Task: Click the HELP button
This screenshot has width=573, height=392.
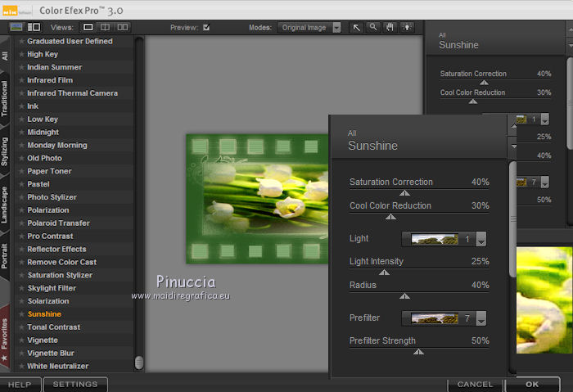Action: (20, 385)
